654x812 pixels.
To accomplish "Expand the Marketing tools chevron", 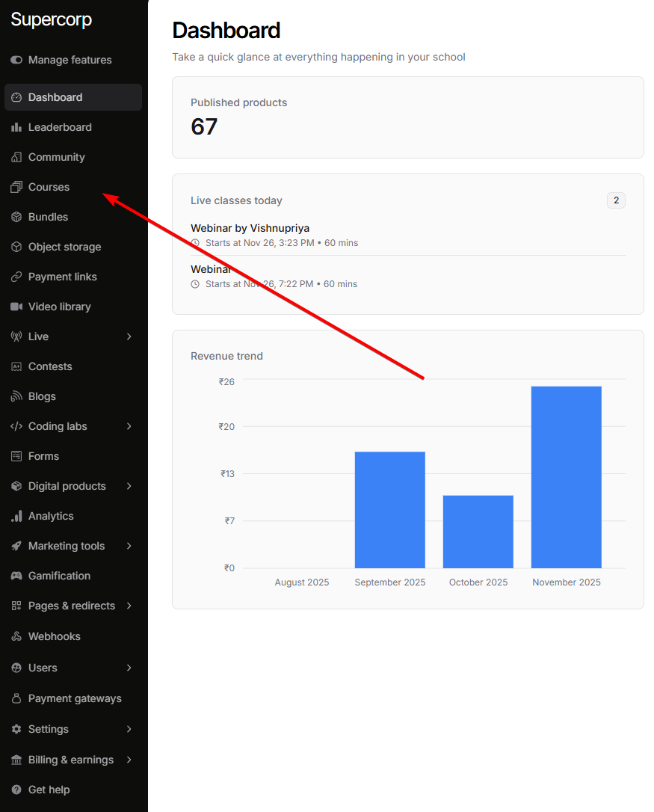I will pos(129,546).
